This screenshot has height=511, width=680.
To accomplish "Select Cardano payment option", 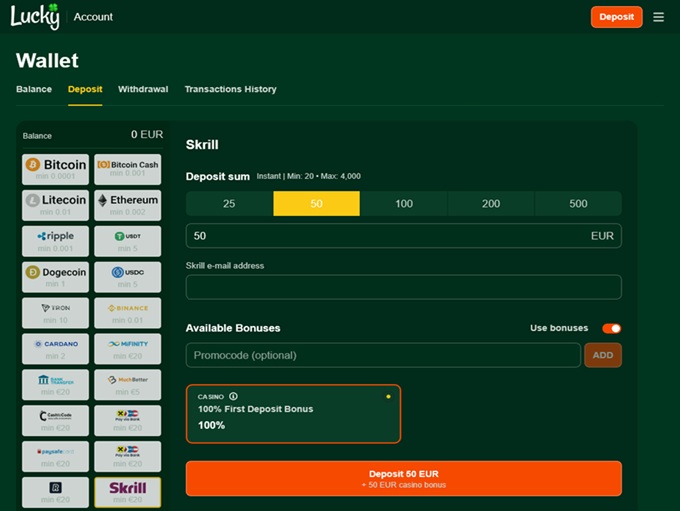I will coord(56,348).
